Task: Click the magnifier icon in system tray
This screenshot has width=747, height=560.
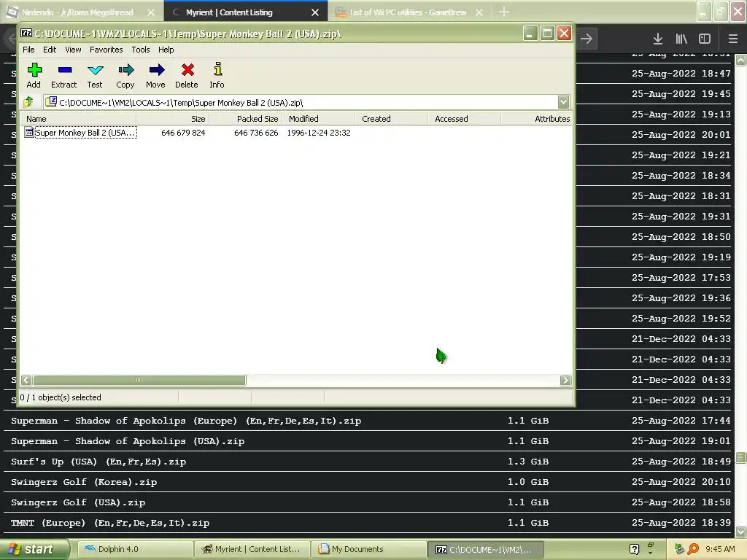Action: point(693,549)
